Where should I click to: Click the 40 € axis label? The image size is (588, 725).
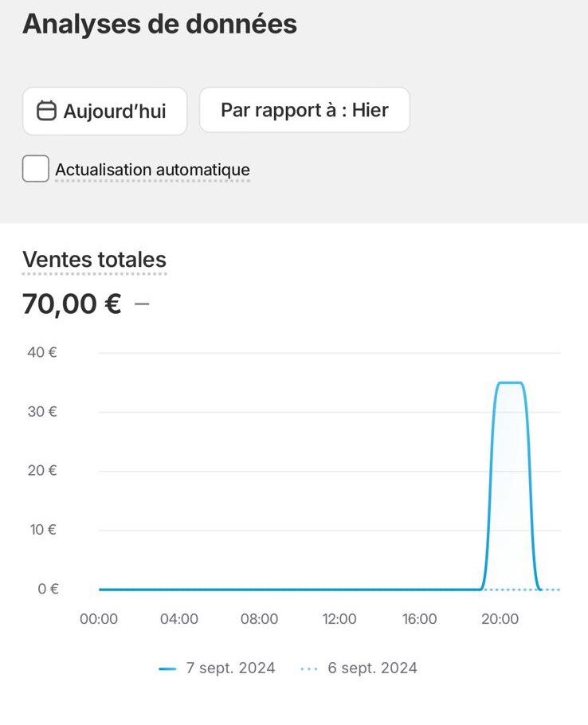coord(42,352)
